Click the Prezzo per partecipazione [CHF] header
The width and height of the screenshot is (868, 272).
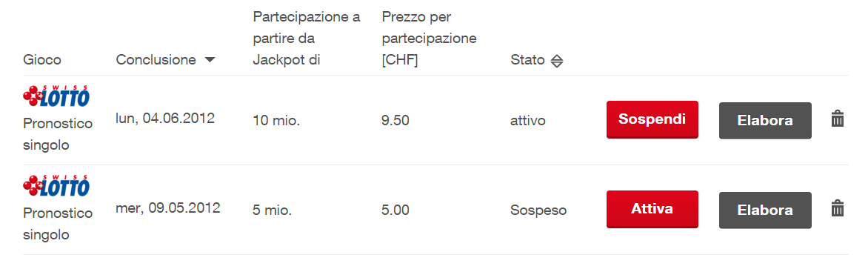(430, 39)
